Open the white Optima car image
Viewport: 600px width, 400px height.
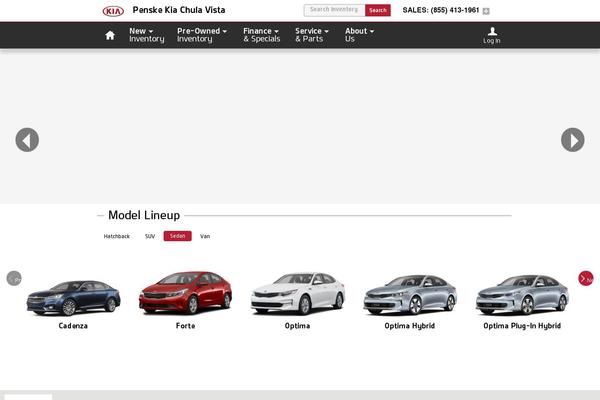pos(298,293)
